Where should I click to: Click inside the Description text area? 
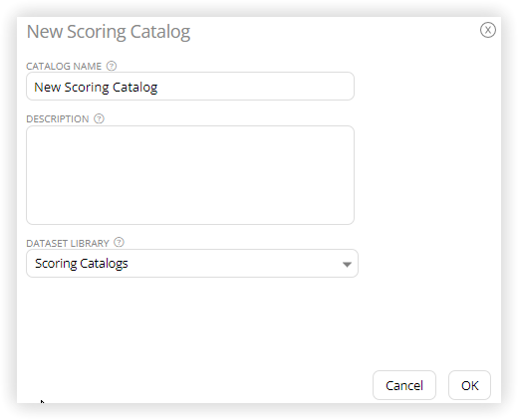pyautogui.click(x=190, y=175)
